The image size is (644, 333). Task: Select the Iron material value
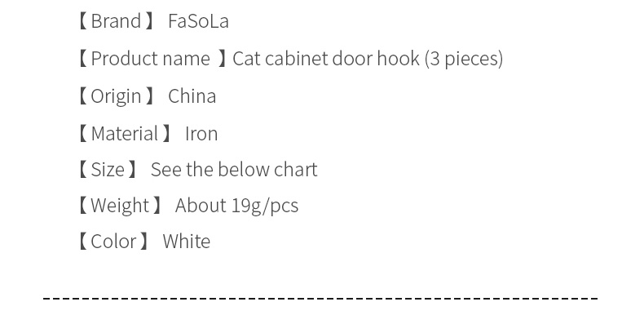point(201,134)
